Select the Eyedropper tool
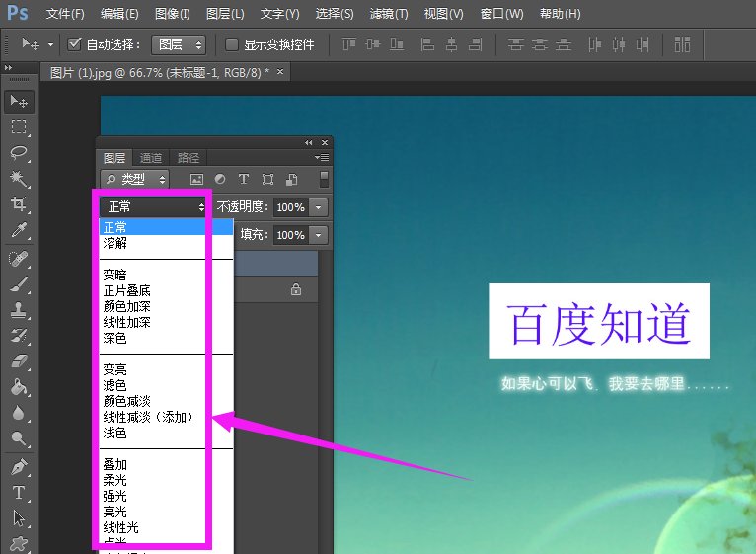756x554 pixels. pyautogui.click(x=19, y=230)
